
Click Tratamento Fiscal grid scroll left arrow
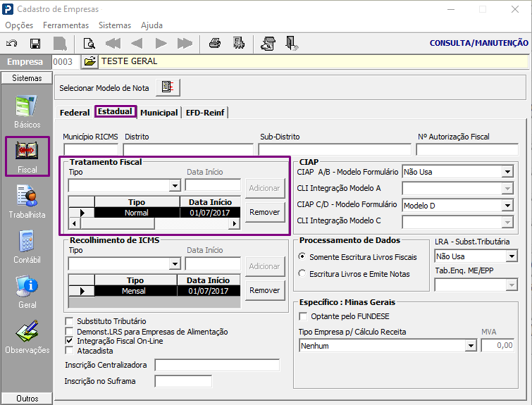pos(74,223)
